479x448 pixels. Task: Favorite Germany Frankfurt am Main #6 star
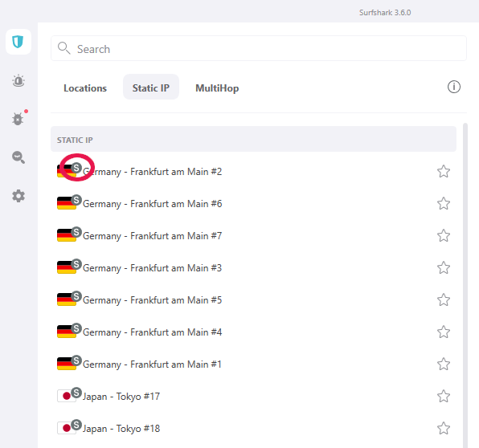pyautogui.click(x=444, y=204)
